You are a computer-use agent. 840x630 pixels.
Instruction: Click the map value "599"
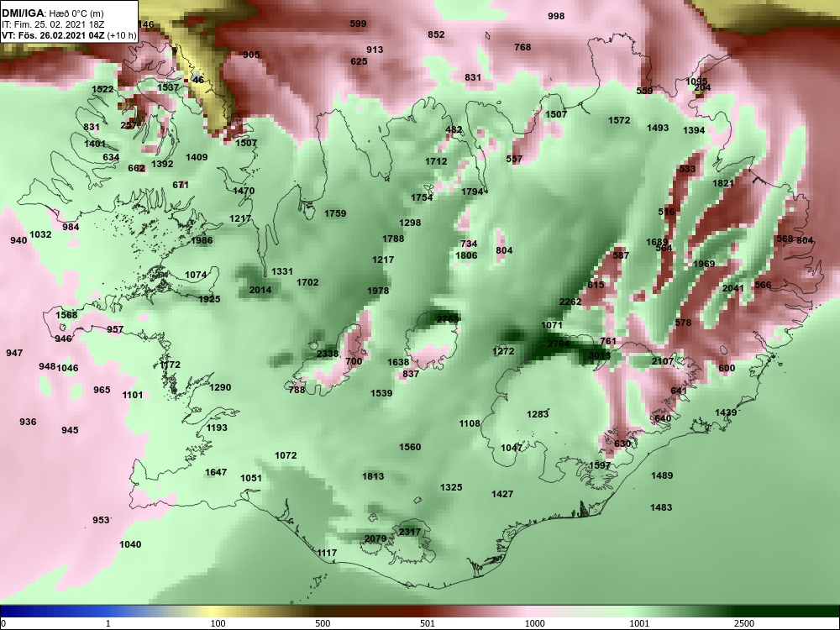pos(358,24)
